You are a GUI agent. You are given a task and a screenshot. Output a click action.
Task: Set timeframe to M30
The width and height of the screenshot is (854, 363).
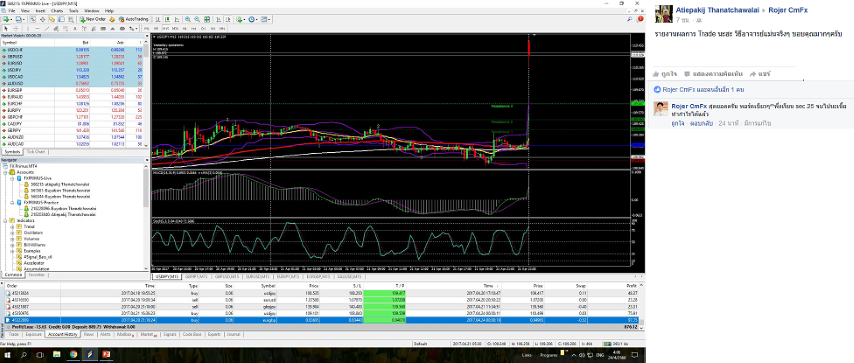[x=175, y=28]
